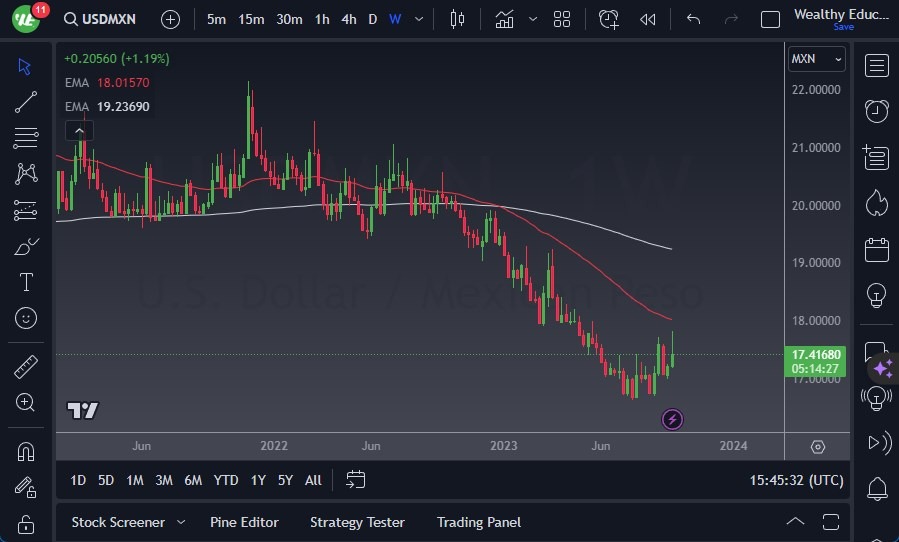Image resolution: width=899 pixels, height=542 pixels.
Task: Select the arrow cursor tool
Action: pos(25,67)
